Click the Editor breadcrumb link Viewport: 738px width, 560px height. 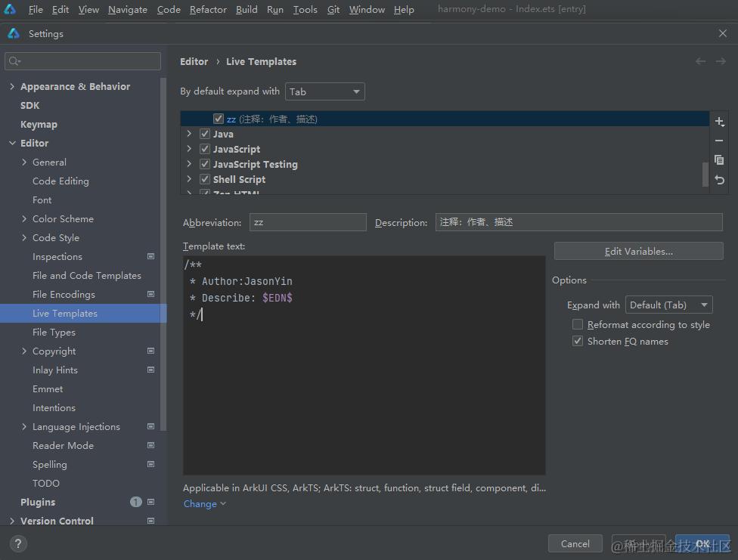tap(194, 62)
